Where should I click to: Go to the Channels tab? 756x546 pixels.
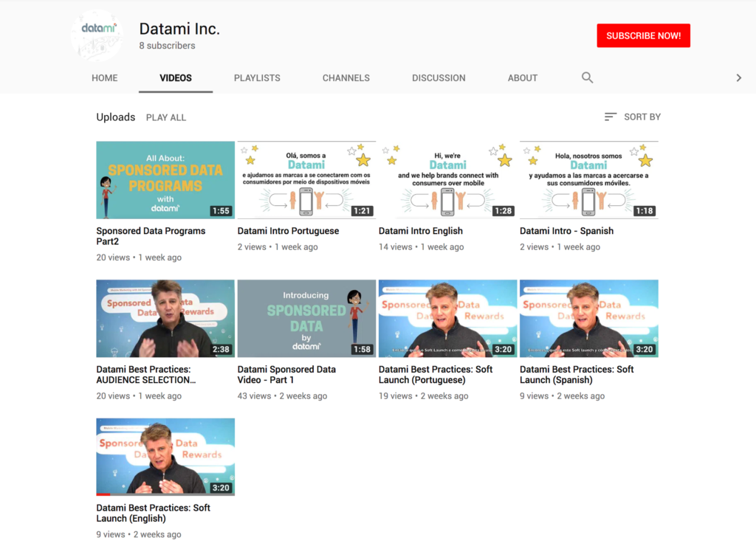pyautogui.click(x=346, y=78)
